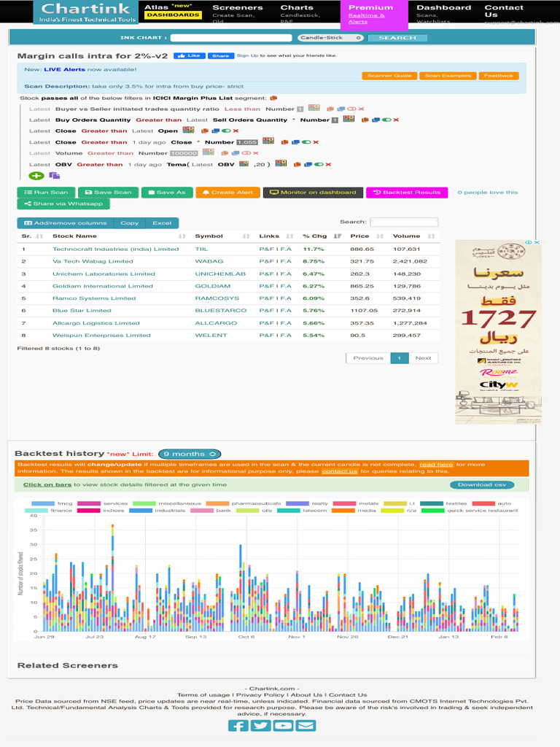Delete the Buyer vs Seller ratio filter

coord(361,109)
